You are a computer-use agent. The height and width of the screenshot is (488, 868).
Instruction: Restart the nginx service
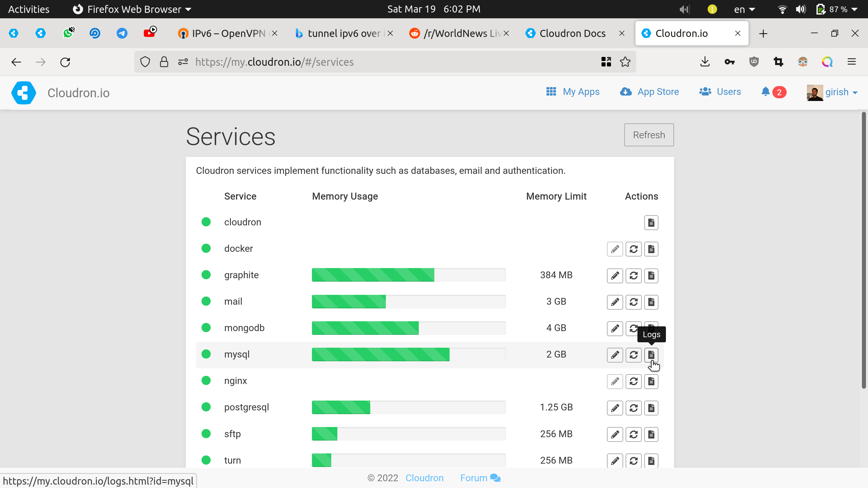coord(633,381)
